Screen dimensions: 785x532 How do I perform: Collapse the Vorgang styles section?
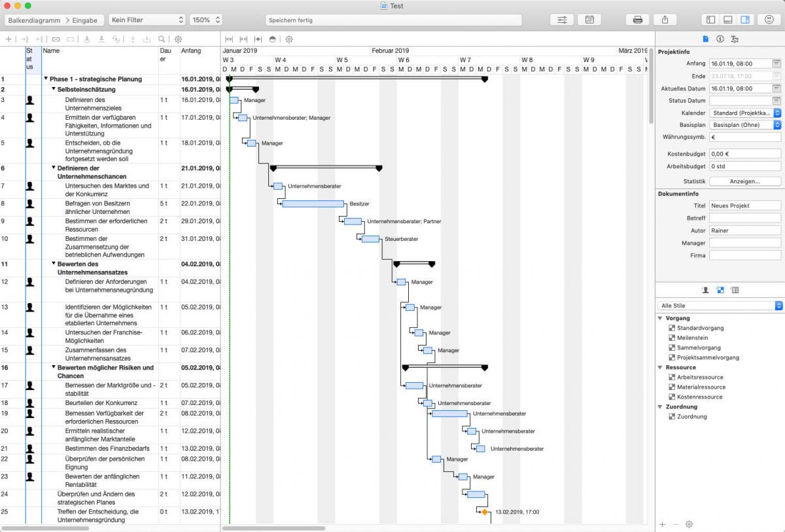click(x=660, y=318)
